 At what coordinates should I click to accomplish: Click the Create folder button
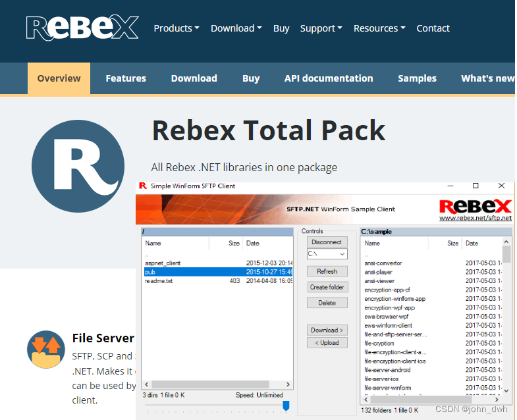point(327,287)
